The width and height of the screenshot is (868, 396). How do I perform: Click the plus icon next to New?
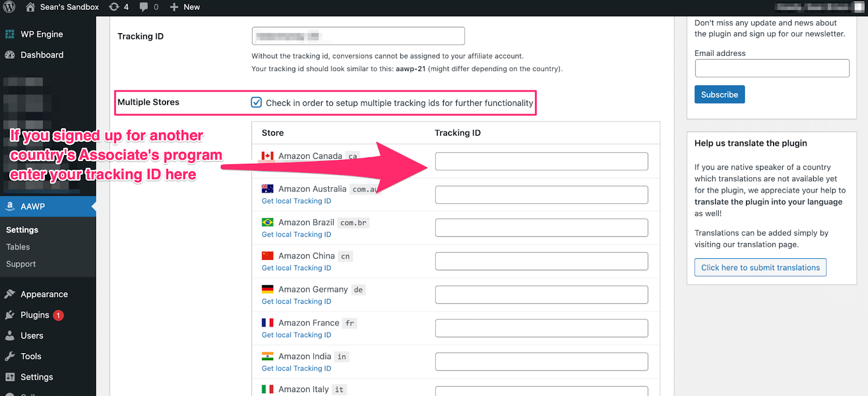point(174,7)
